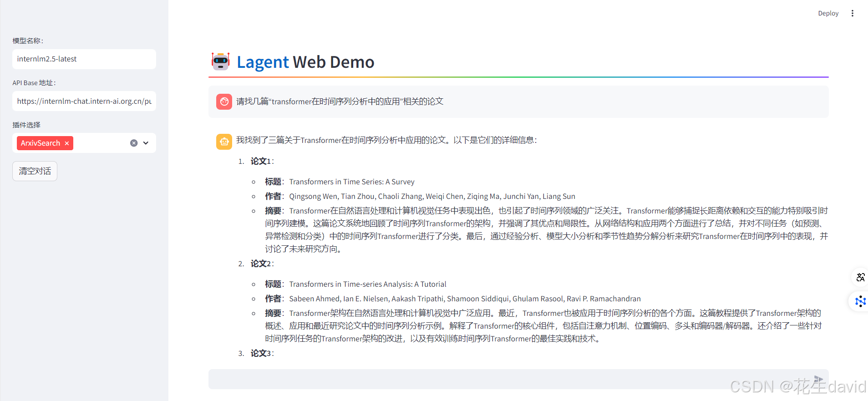Click the Lagent robot logo
This screenshot has height=401, width=868.
pos(221,61)
